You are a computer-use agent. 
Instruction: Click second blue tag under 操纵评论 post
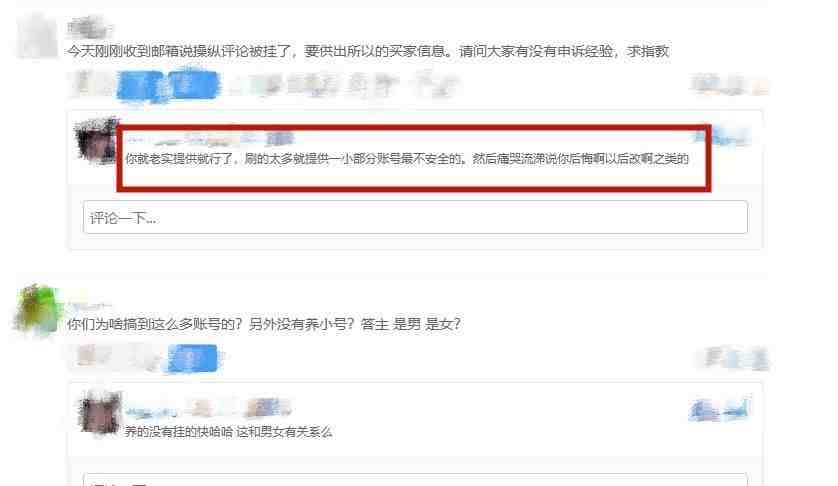pyautogui.click(x=193, y=84)
